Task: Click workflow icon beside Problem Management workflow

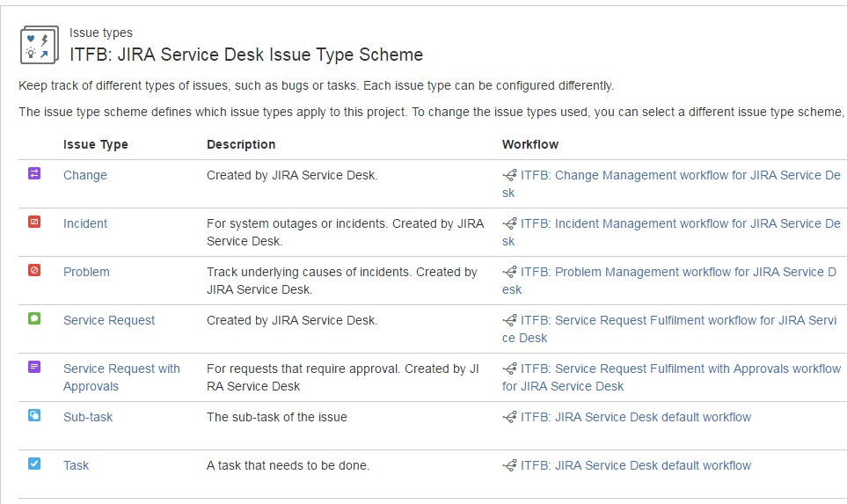Action: 509,272
